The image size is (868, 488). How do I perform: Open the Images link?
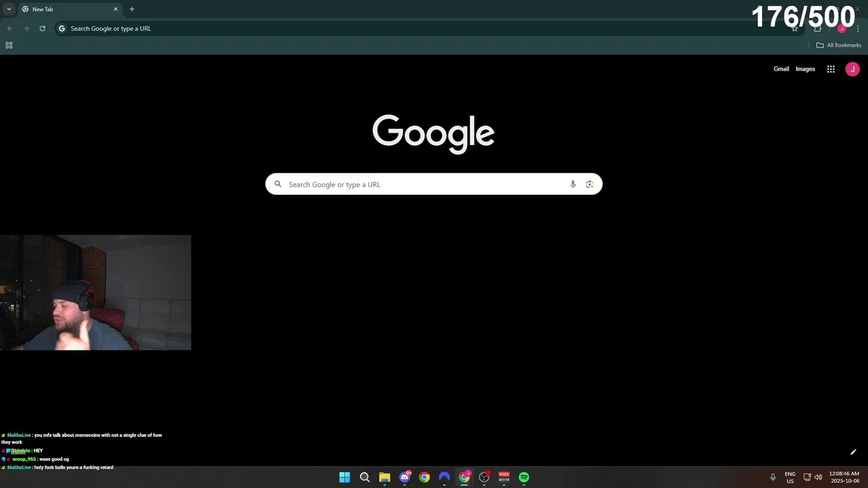805,69
